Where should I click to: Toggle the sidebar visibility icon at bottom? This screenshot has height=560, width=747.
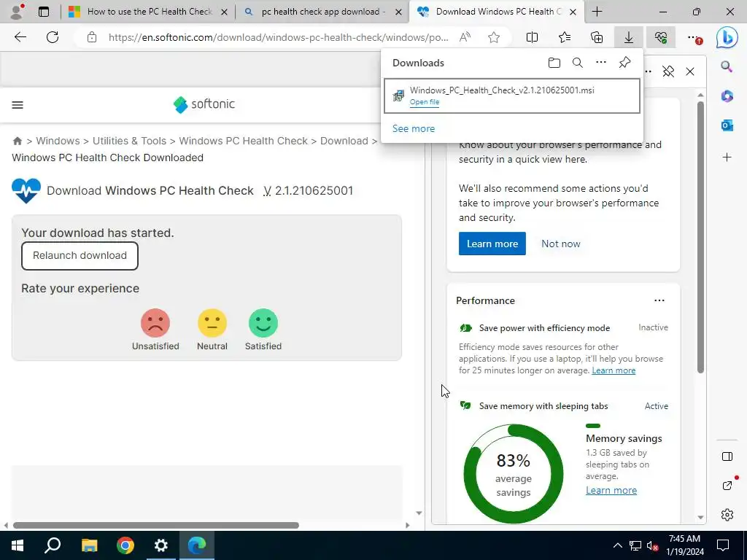(x=727, y=456)
